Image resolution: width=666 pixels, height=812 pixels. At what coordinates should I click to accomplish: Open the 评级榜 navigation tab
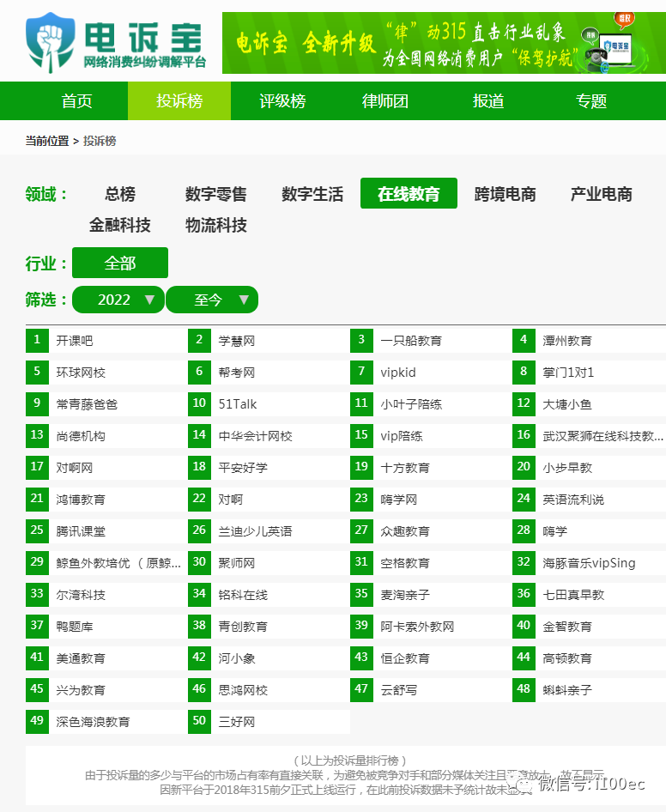click(x=282, y=101)
